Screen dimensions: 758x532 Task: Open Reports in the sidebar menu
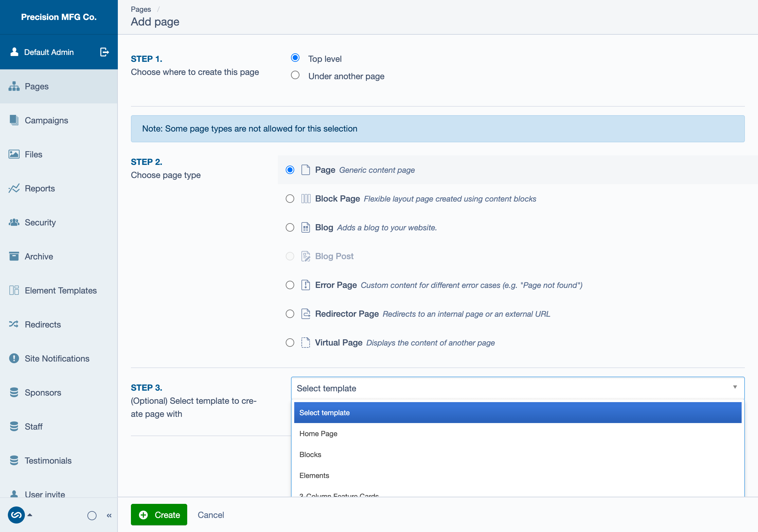point(59,188)
